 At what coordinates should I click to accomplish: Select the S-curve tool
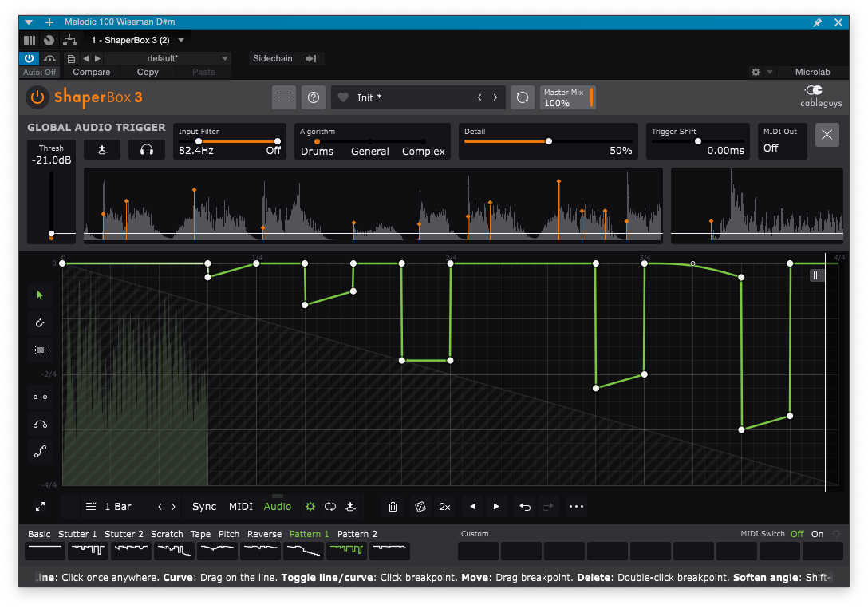tap(40, 452)
